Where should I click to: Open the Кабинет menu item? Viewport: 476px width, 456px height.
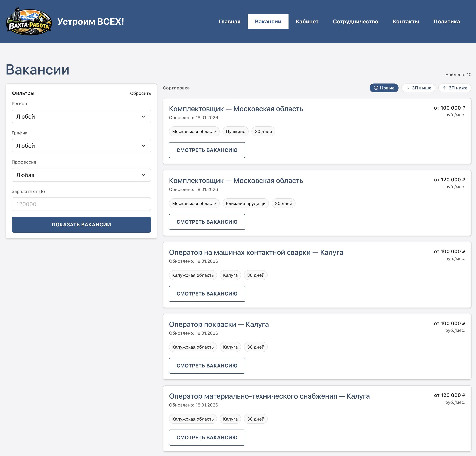coord(307,21)
